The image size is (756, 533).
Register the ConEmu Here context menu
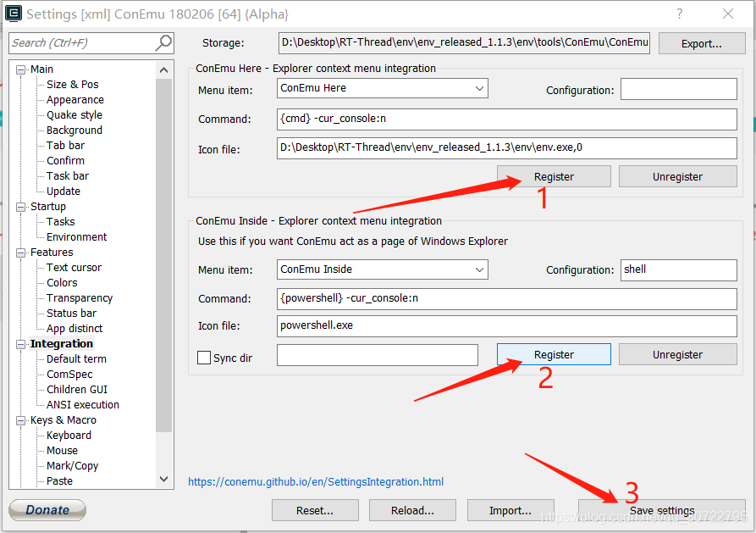554,177
